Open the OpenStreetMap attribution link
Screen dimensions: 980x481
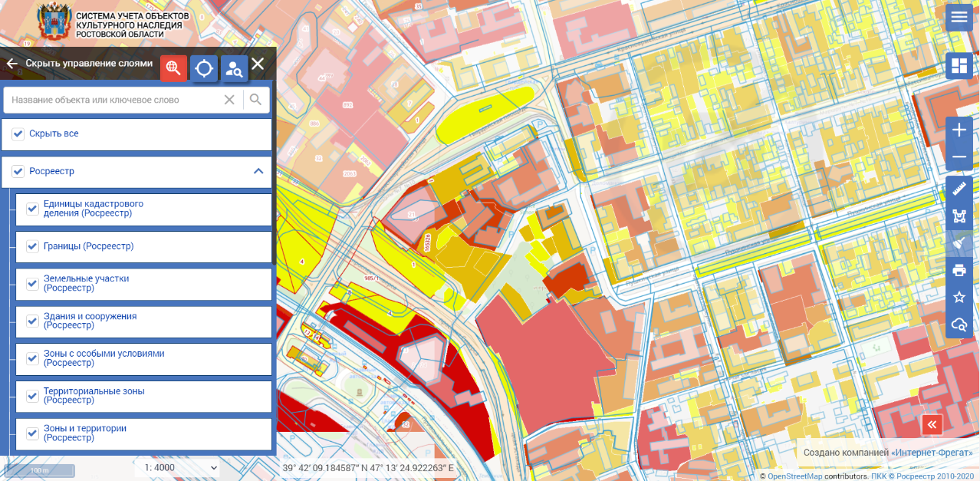pos(795,476)
